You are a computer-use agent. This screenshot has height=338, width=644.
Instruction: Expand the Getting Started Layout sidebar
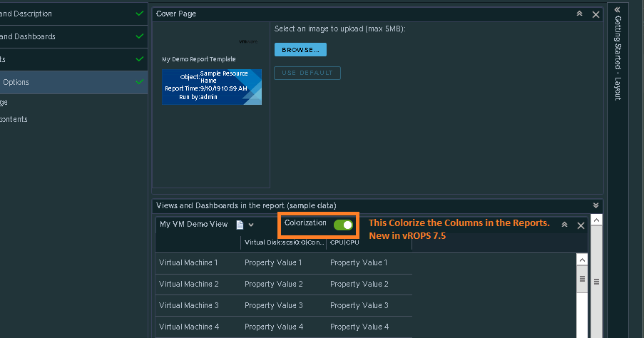click(618, 10)
